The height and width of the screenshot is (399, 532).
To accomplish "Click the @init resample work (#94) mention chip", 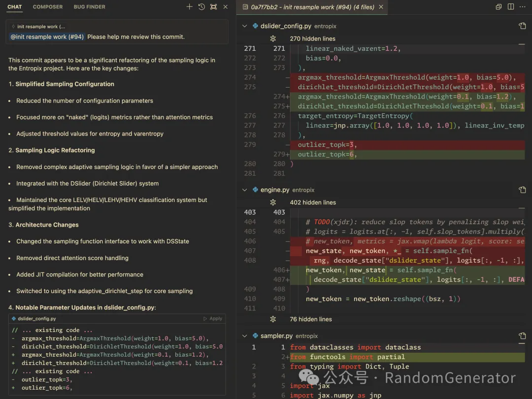I will point(47,36).
